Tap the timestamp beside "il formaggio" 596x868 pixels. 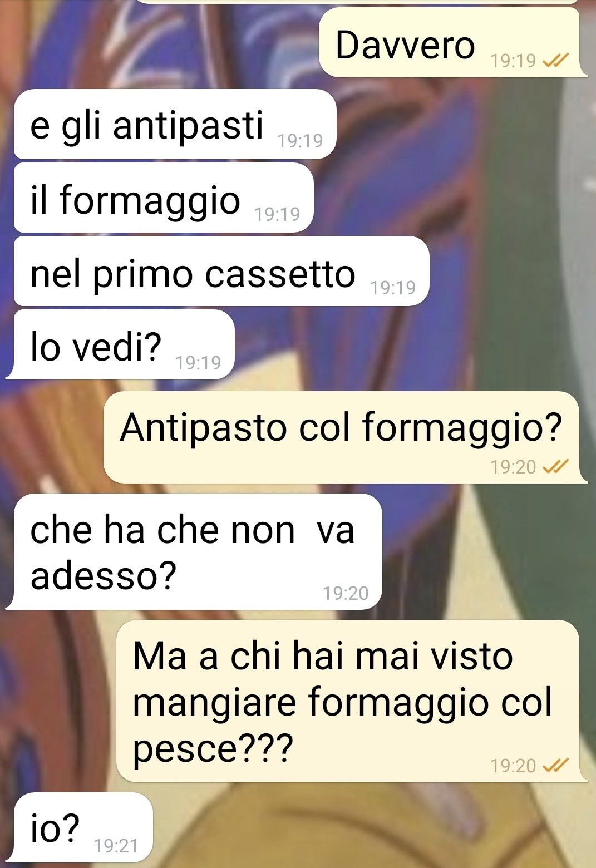[277, 214]
